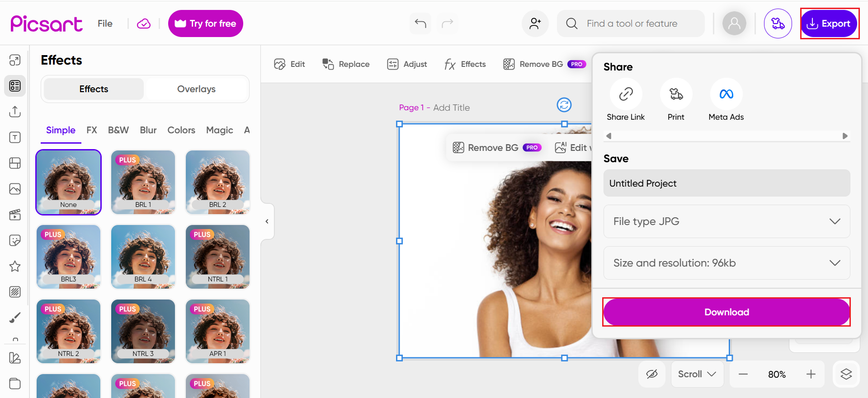The height and width of the screenshot is (398, 868).
Task: Open the Stickers tool in sidebar
Action: click(x=15, y=240)
